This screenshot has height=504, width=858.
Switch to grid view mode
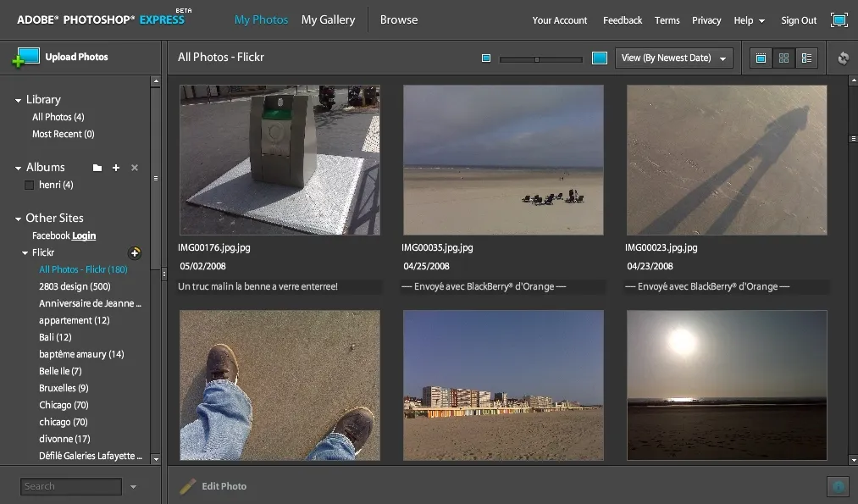[783, 58]
